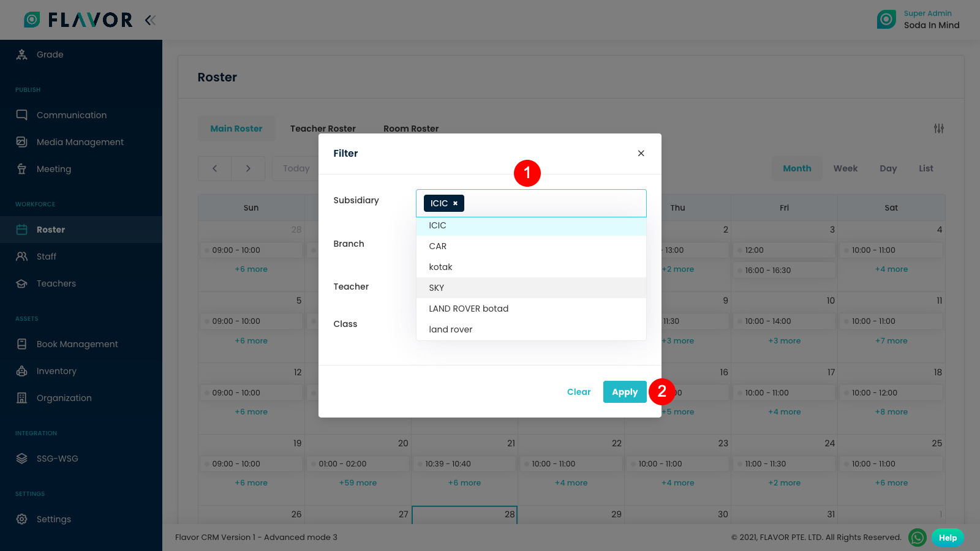Click Soda In Mind account name
Viewport: 980px width, 551px height.
[932, 25]
